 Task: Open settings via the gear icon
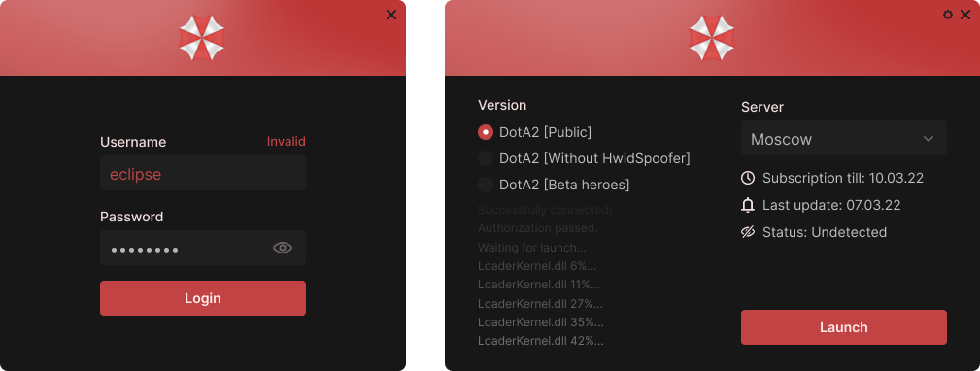948,15
